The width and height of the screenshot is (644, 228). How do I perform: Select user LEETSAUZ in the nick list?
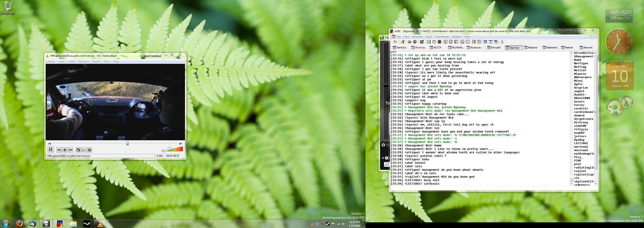pos(581,143)
